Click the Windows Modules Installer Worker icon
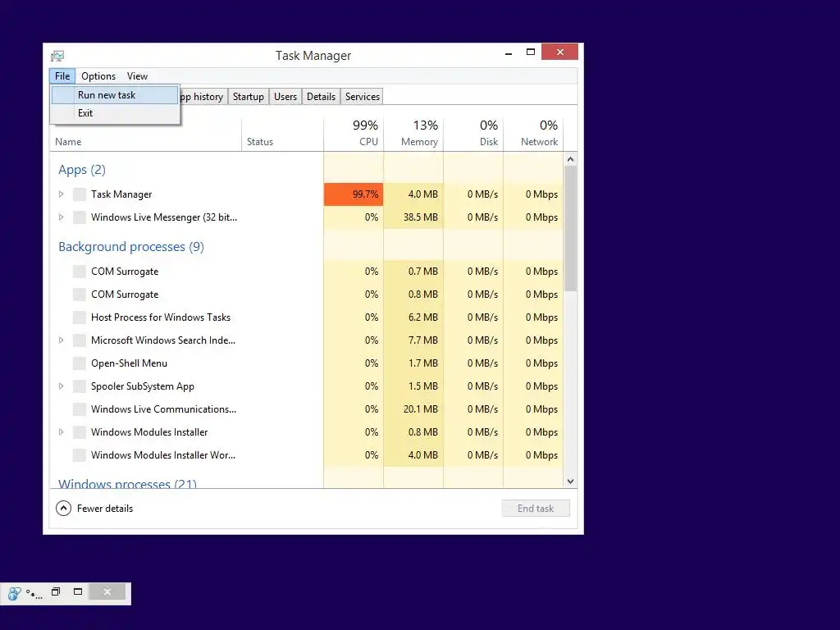840x630 pixels. pos(80,455)
